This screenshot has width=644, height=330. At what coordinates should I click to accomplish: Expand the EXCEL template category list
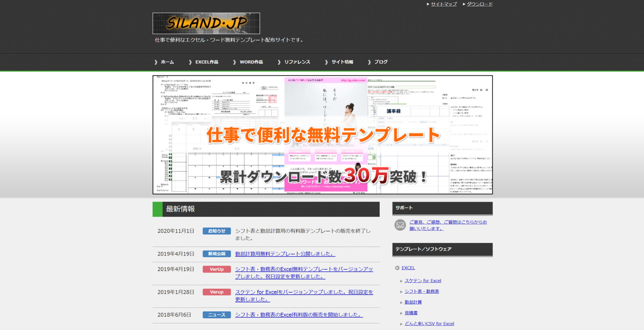(x=408, y=268)
